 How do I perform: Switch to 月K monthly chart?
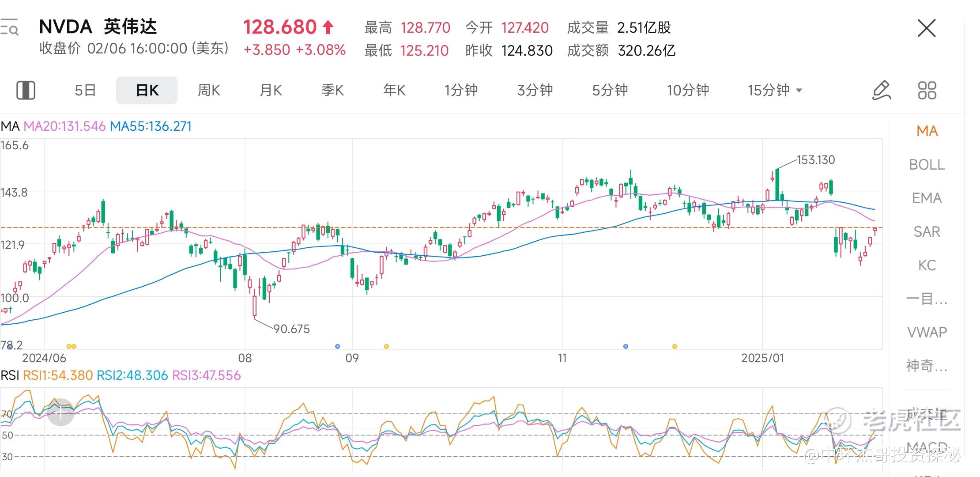pyautogui.click(x=271, y=90)
